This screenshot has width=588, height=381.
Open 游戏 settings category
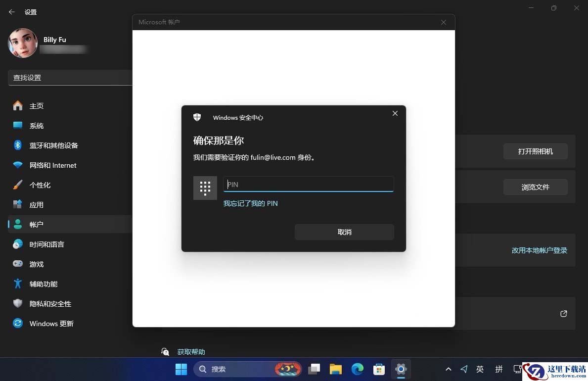tap(70, 264)
